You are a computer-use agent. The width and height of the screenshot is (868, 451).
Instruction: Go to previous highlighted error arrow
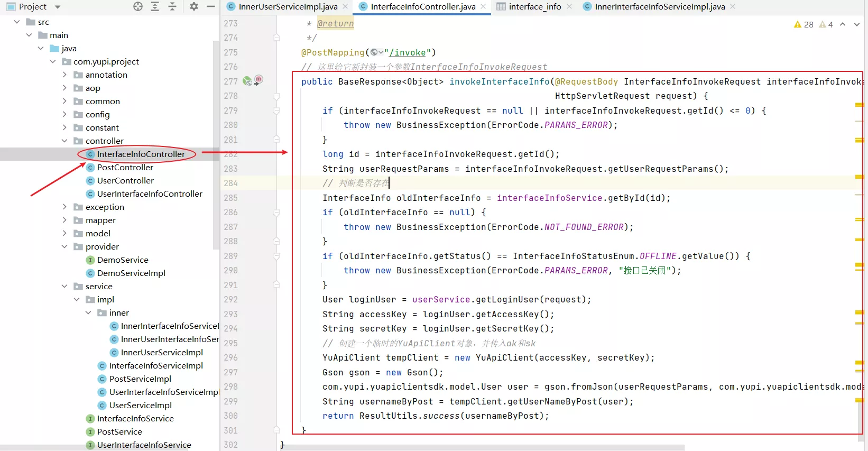pos(843,24)
